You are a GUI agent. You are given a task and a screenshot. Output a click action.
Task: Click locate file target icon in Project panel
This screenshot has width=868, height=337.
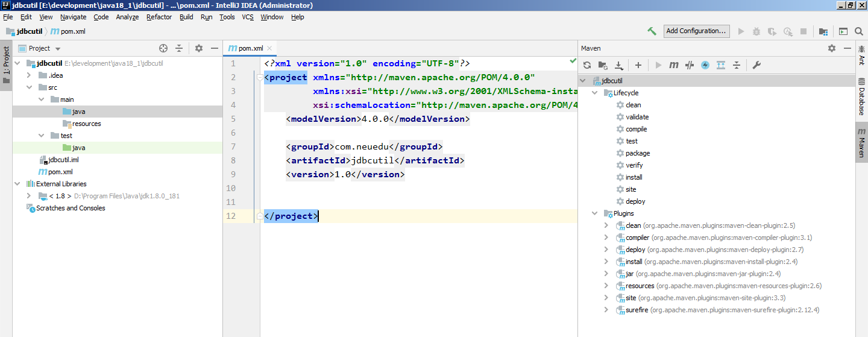pos(163,48)
